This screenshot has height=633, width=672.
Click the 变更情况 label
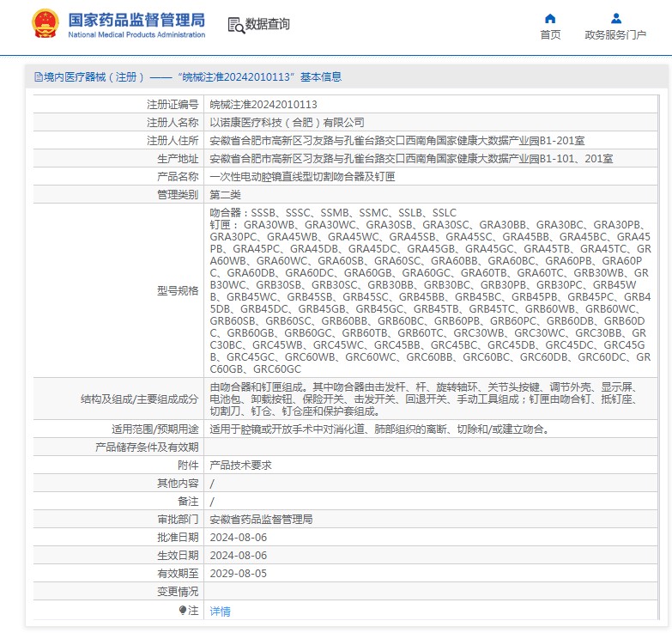pos(178,592)
